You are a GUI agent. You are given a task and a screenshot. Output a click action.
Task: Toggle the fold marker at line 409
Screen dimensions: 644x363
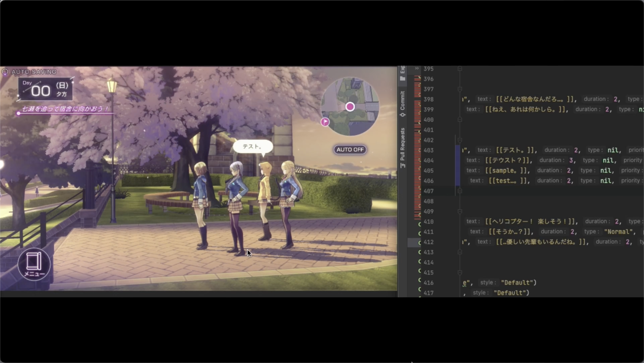[x=460, y=211]
